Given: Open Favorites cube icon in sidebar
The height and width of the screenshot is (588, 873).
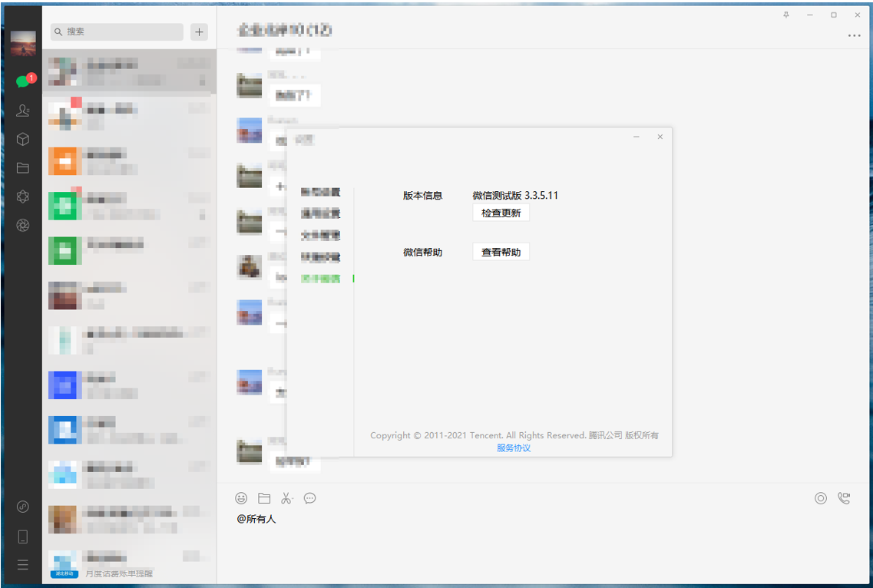Looking at the screenshot, I should pos(23,139).
